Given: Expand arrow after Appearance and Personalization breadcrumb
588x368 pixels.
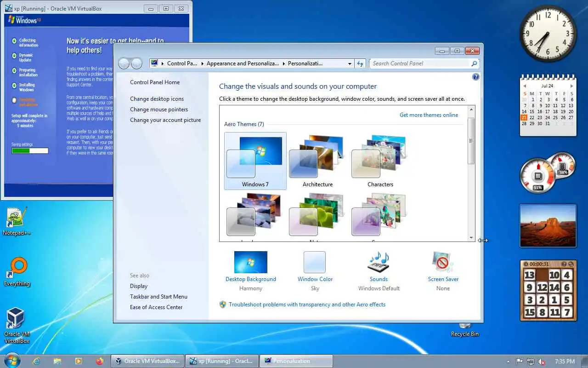Looking at the screenshot, I should [x=283, y=63].
